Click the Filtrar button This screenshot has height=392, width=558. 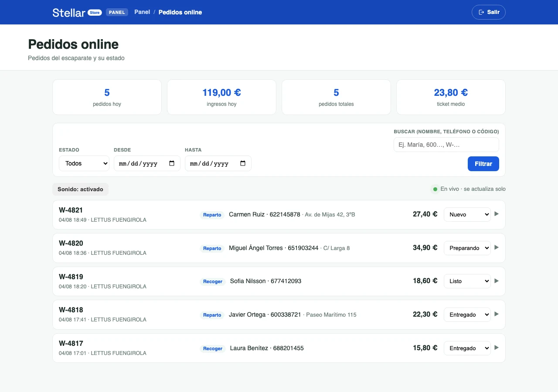[483, 164]
